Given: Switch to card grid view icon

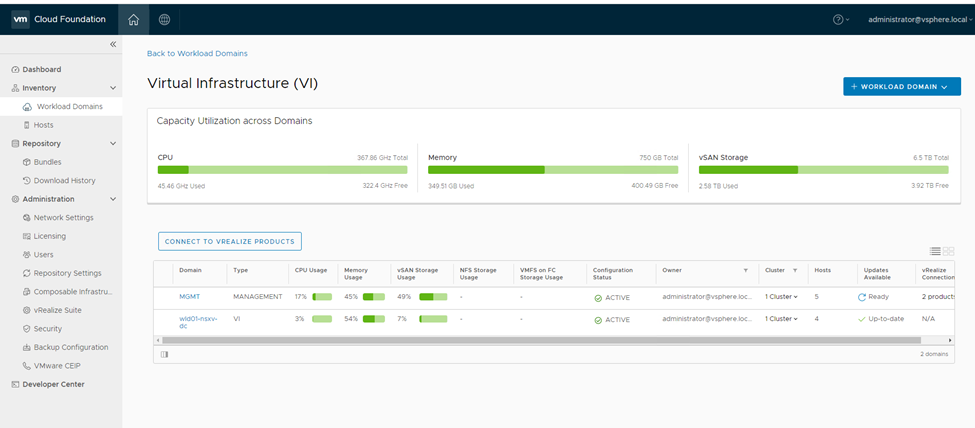Looking at the screenshot, I should (949, 251).
